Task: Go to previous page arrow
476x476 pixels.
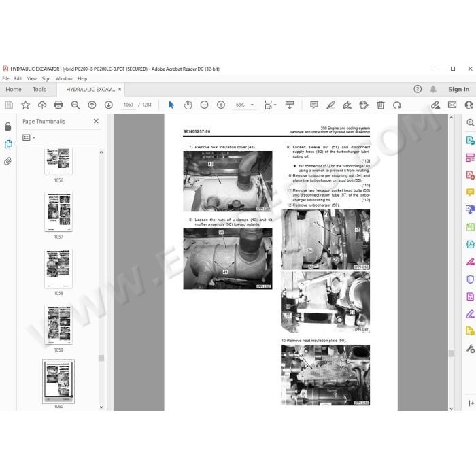Action: tap(92, 105)
